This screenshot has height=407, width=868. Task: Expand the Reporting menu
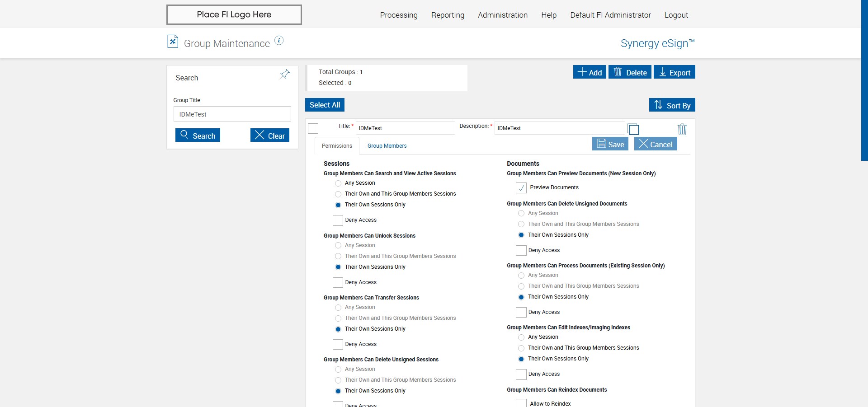pos(448,15)
